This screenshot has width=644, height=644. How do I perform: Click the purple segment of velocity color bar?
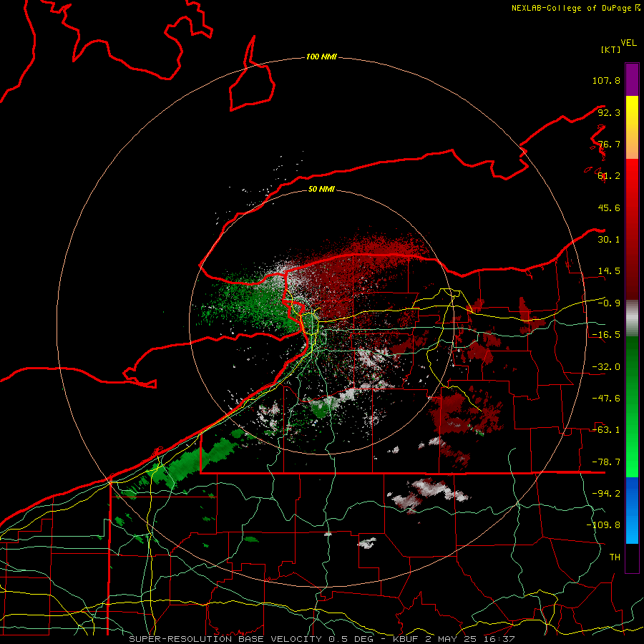pos(632,79)
